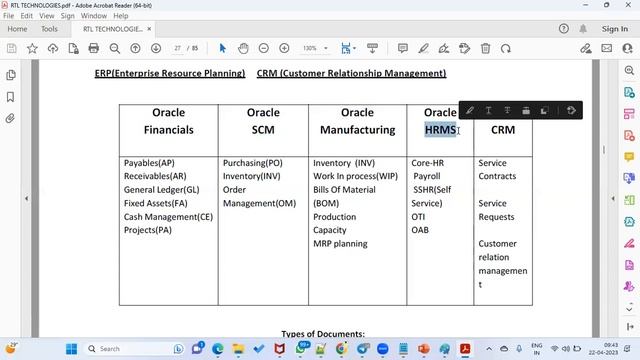Show hidden system tray icons

pos(489,349)
